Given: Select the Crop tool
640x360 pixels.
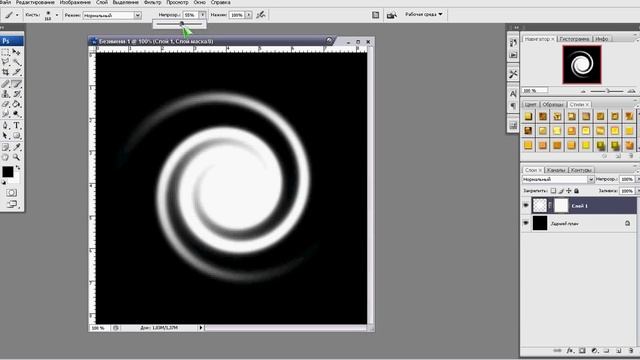Looking at the screenshot, I should 6,72.
